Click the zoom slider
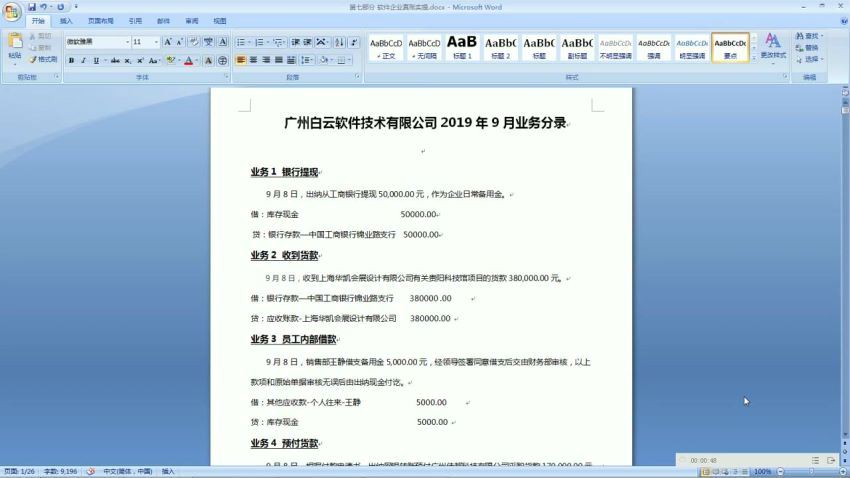Image resolution: width=850 pixels, height=478 pixels. tap(810, 471)
